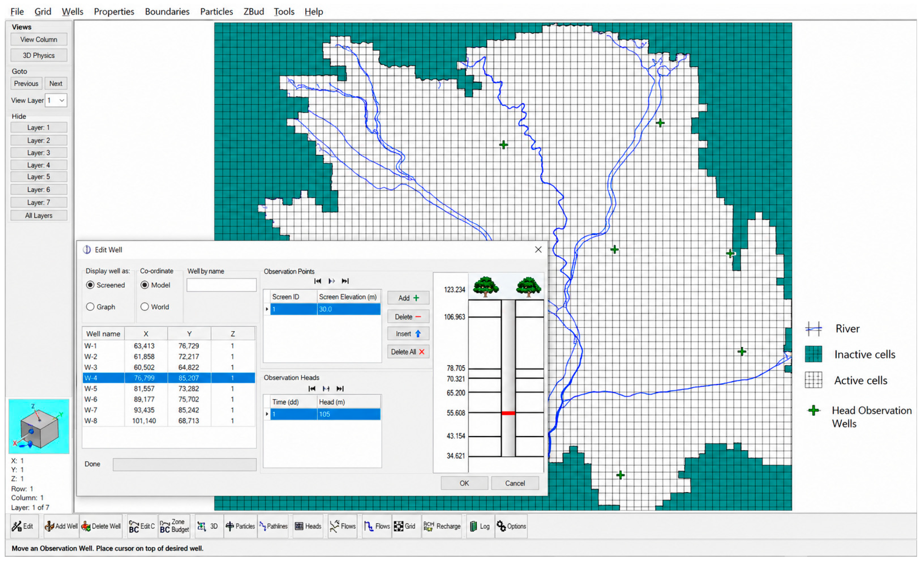Click the 3D orientation cube thumbnail
This screenshot has width=924, height=564.
point(39,426)
